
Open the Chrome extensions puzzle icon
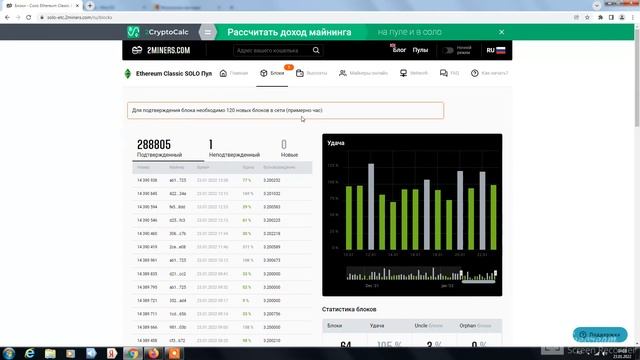pos(600,18)
